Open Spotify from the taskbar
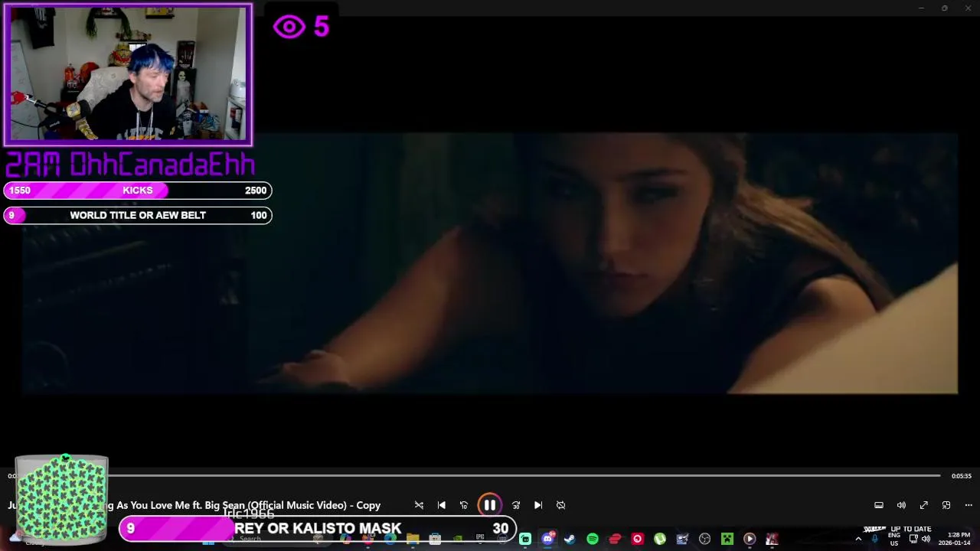This screenshot has width=980, height=551. coord(593,539)
